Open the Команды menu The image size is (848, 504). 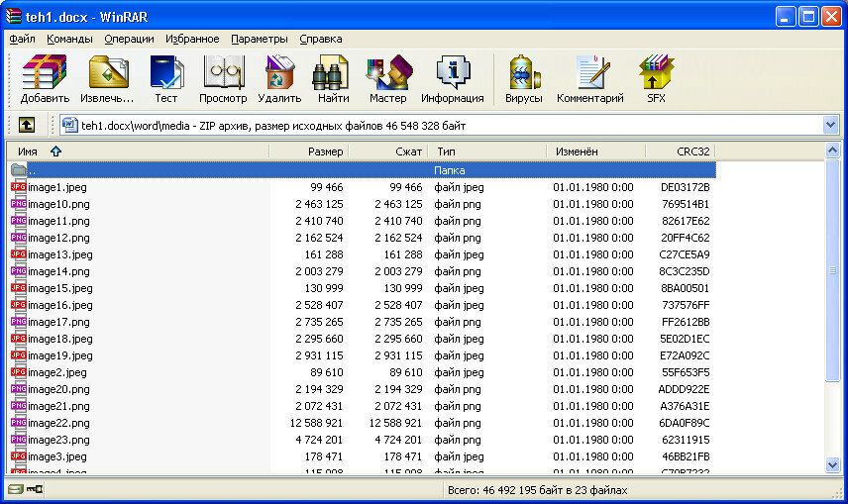point(69,39)
